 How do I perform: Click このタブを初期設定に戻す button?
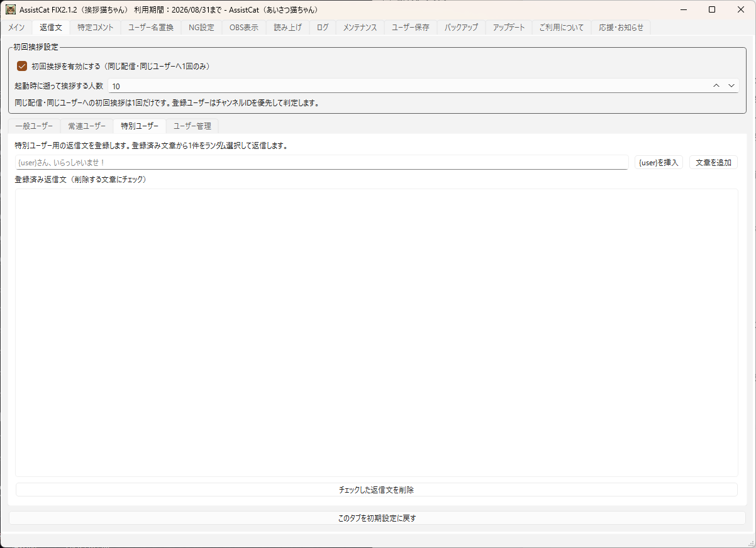(377, 518)
